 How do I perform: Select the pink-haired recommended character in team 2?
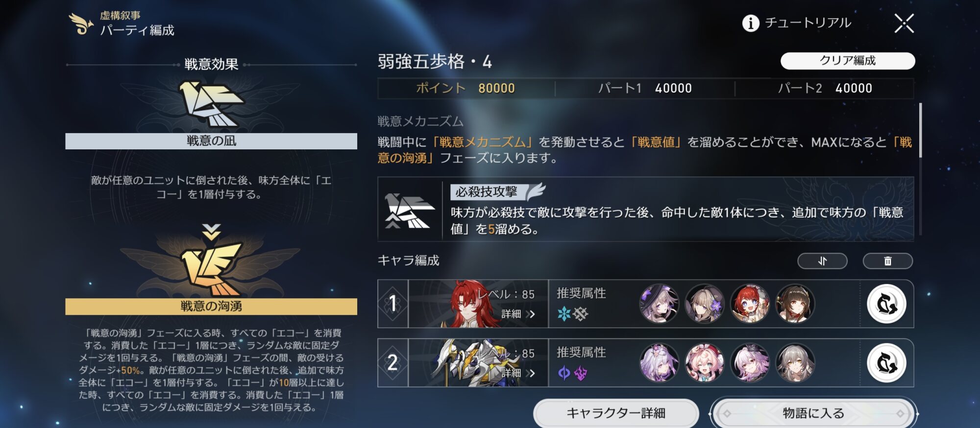point(704,363)
